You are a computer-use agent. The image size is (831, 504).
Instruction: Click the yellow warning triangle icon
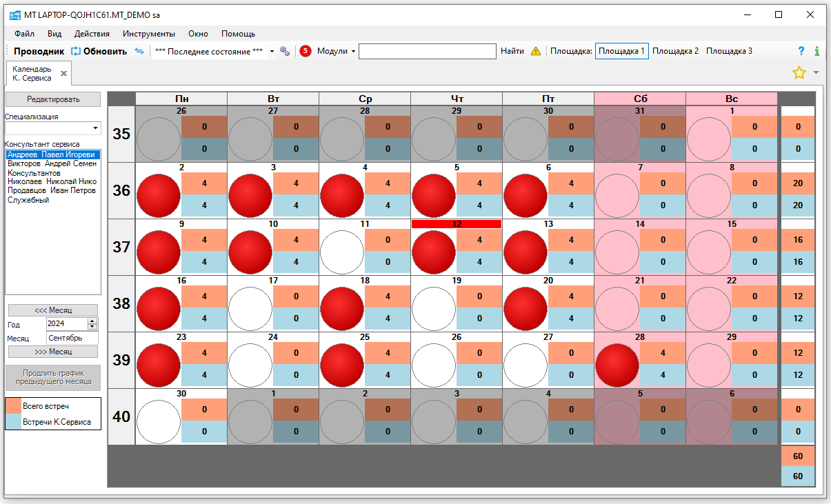pyautogui.click(x=536, y=51)
